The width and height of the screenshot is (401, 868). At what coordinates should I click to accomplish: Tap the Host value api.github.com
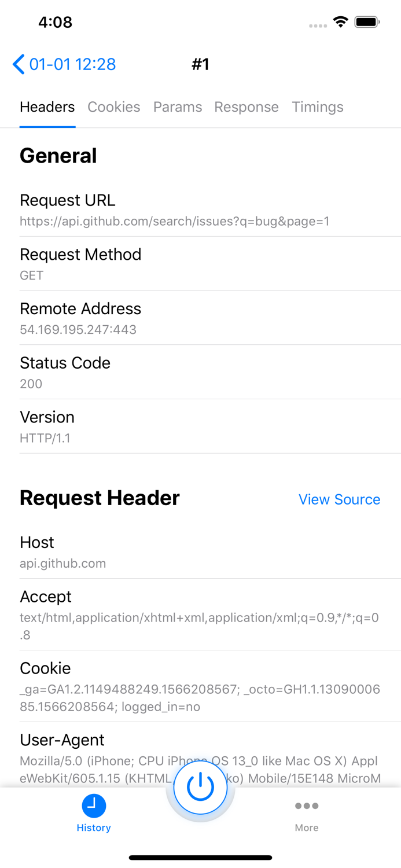(x=62, y=563)
